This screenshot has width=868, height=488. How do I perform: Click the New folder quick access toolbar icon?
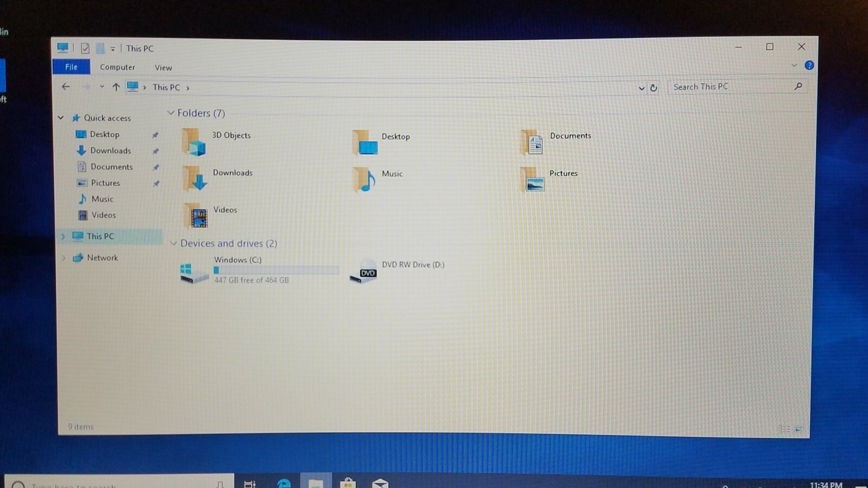coord(100,48)
